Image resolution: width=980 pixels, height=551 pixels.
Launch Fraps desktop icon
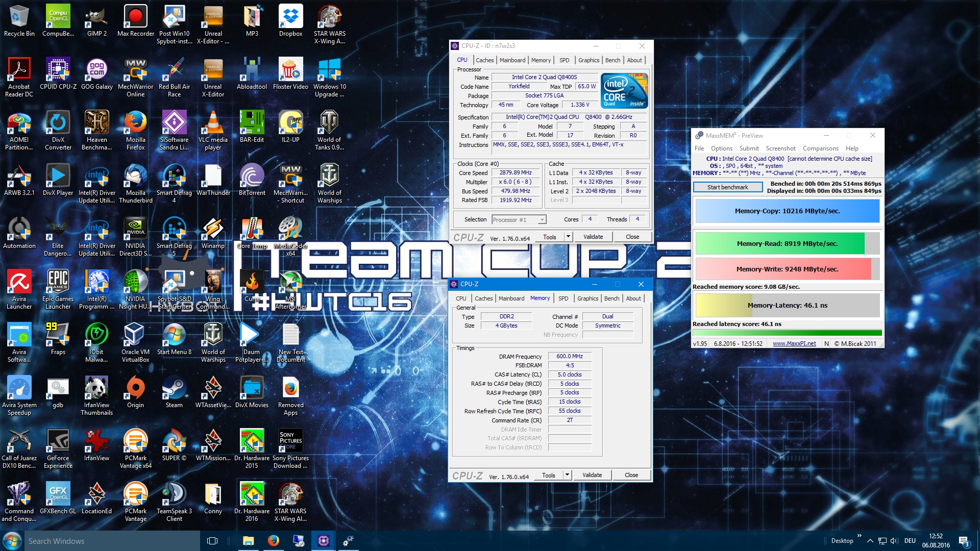point(58,339)
